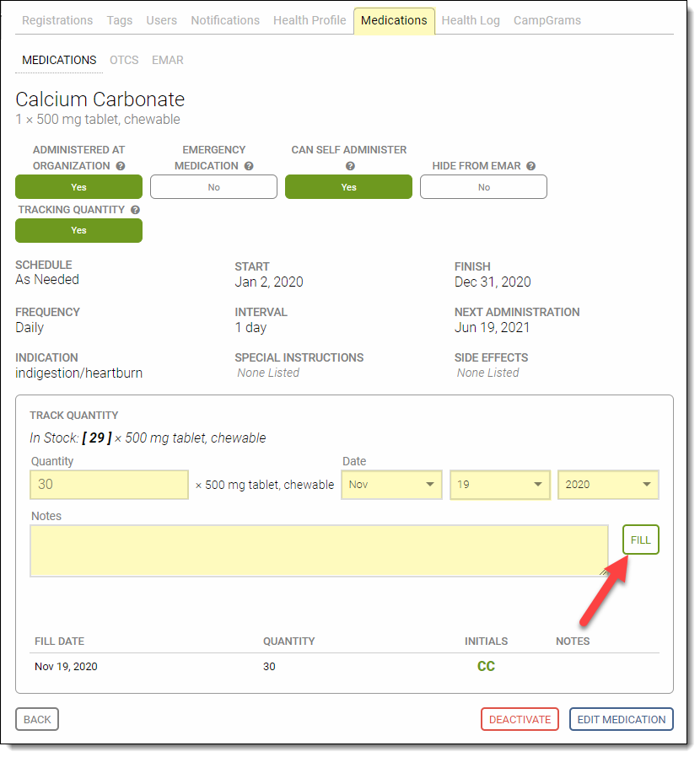
Task: Click Edit Medication button
Action: [621, 719]
